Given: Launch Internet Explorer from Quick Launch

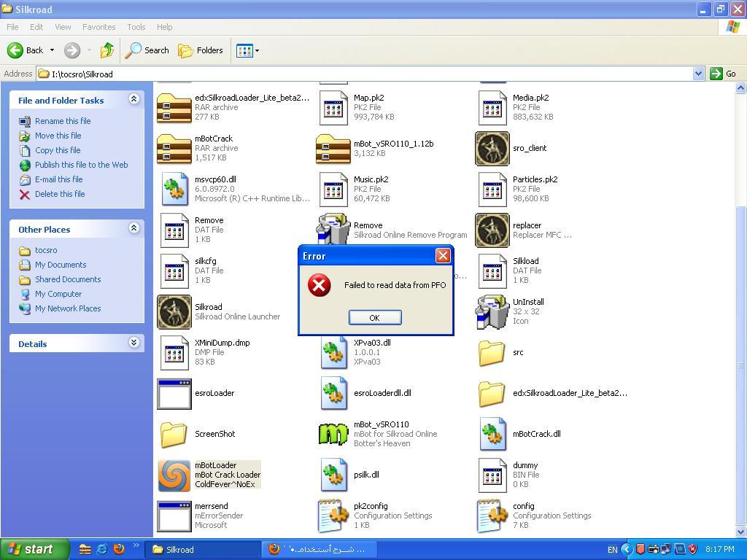Looking at the screenshot, I should (102, 550).
